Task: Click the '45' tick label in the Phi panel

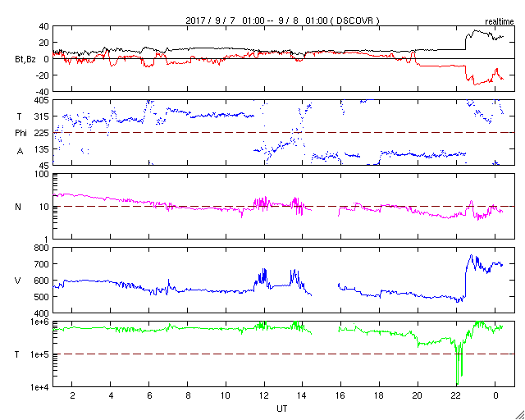Action: point(43,166)
